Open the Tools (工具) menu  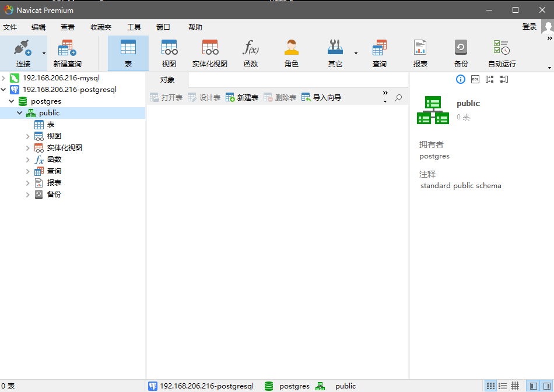[x=134, y=27]
